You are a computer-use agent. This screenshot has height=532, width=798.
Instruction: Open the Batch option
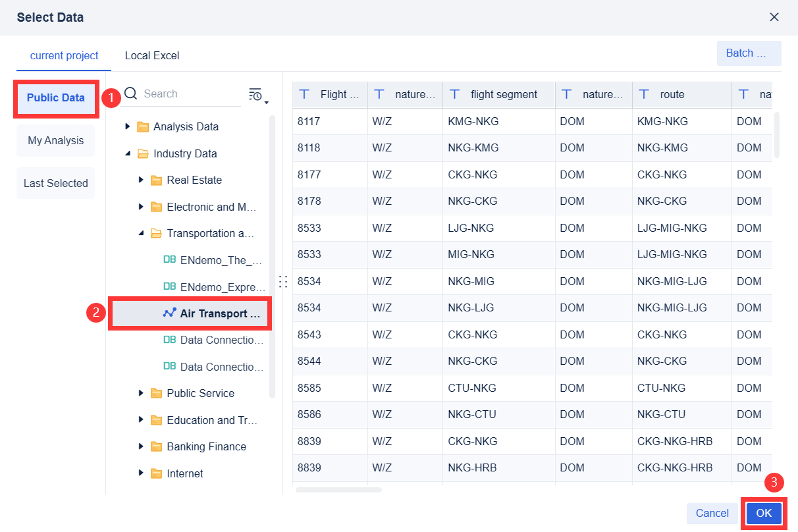749,53
